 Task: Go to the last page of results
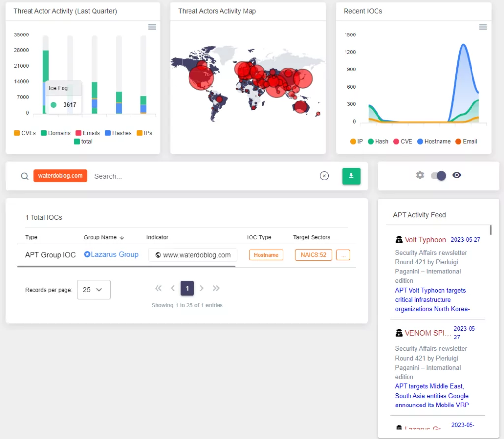[x=216, y=288]
